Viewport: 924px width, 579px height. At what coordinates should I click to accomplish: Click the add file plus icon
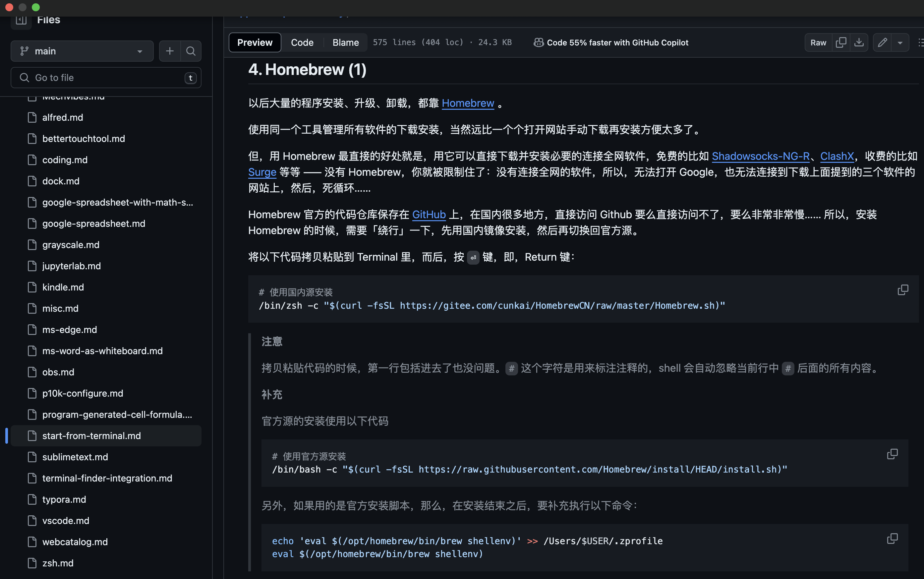(x=169, y=51)
